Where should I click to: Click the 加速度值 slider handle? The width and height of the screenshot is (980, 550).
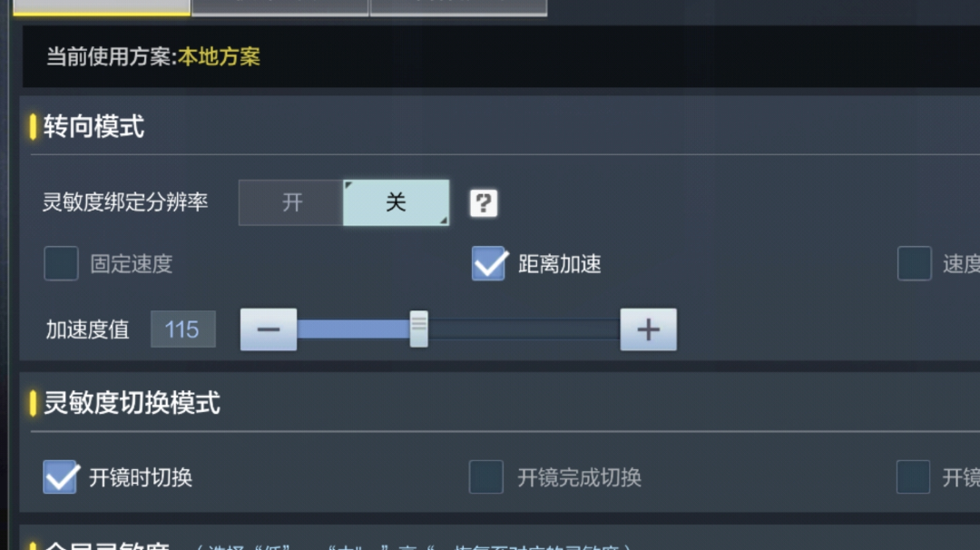click(x=418, y=329)
